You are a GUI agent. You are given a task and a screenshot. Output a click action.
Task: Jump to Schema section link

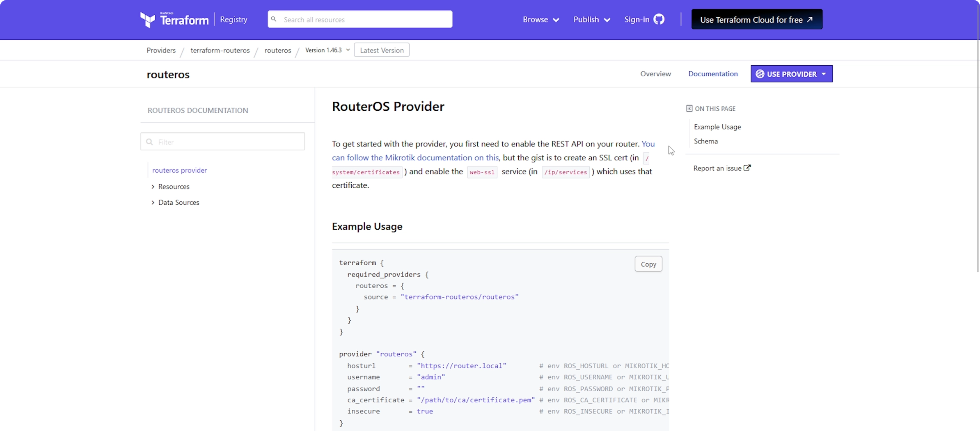[705, 141]
